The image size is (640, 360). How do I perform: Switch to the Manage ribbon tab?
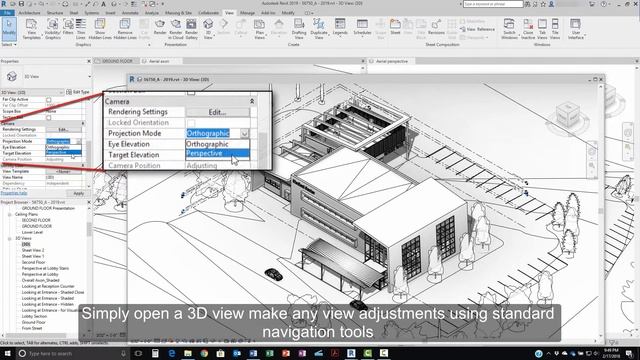247,13
